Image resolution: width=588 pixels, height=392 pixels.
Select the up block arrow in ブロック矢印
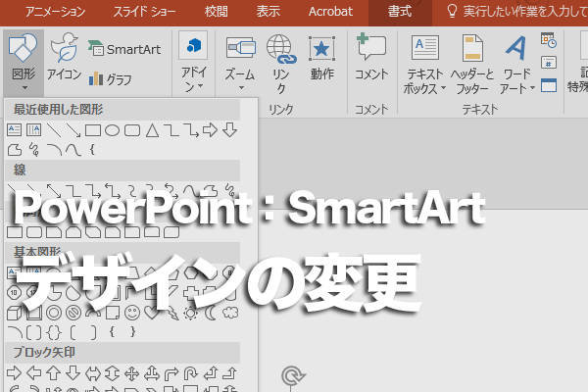pyautogui.click(x=53, y=373)
